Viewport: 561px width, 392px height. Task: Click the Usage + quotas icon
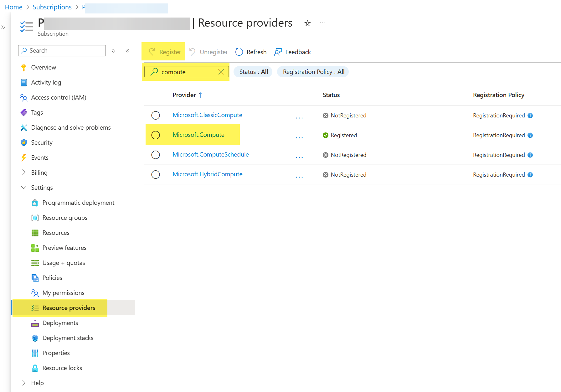[35, 263]
